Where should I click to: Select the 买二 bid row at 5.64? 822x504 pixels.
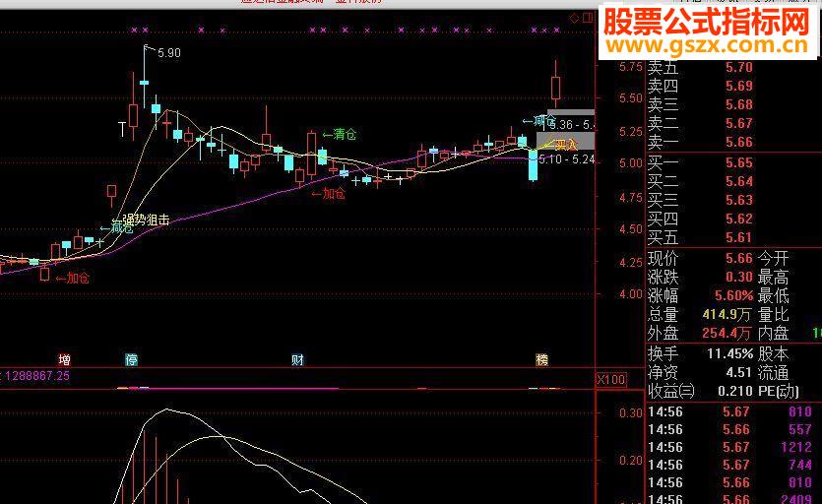pos(700,181)
